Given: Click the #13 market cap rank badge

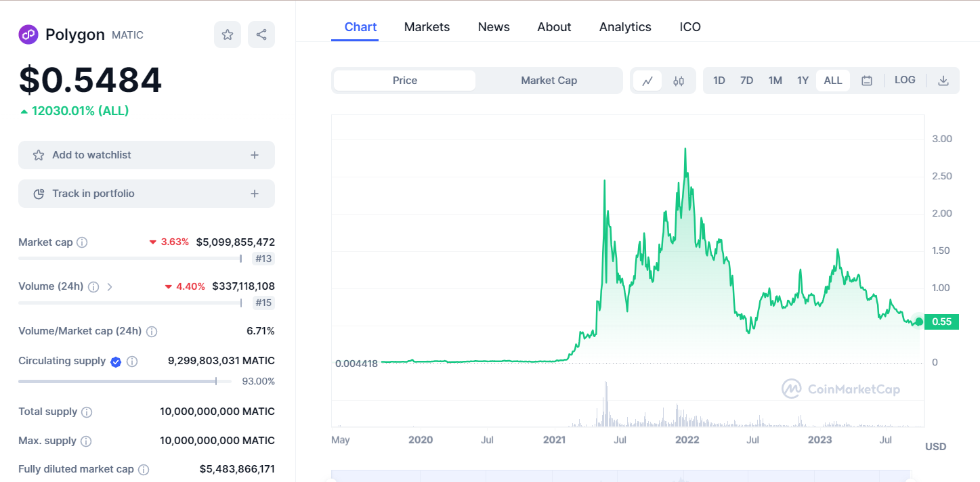Looking at the screenshot, I should [x=263, y=259].
